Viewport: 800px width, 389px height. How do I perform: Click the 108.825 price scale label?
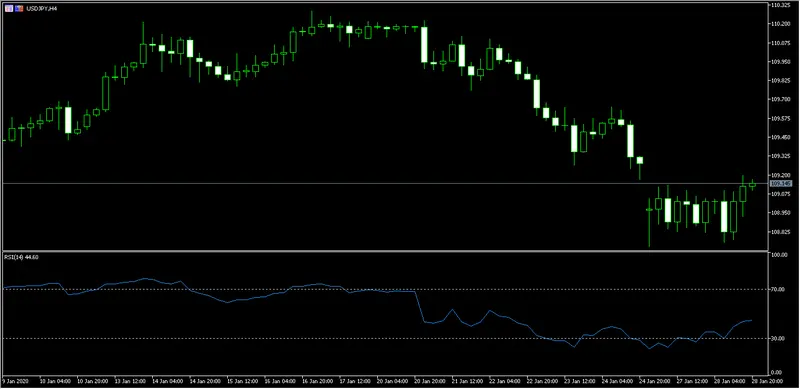779,232
